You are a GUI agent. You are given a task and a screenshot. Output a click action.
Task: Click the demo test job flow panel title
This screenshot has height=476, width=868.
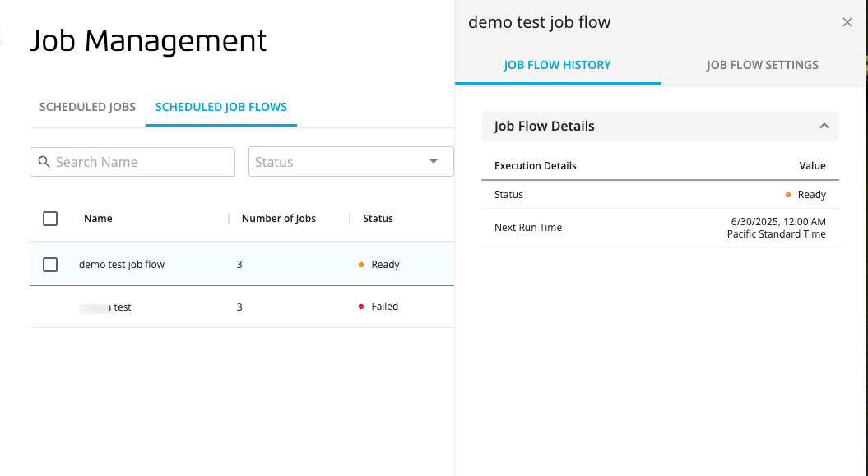tap(539, 22)
